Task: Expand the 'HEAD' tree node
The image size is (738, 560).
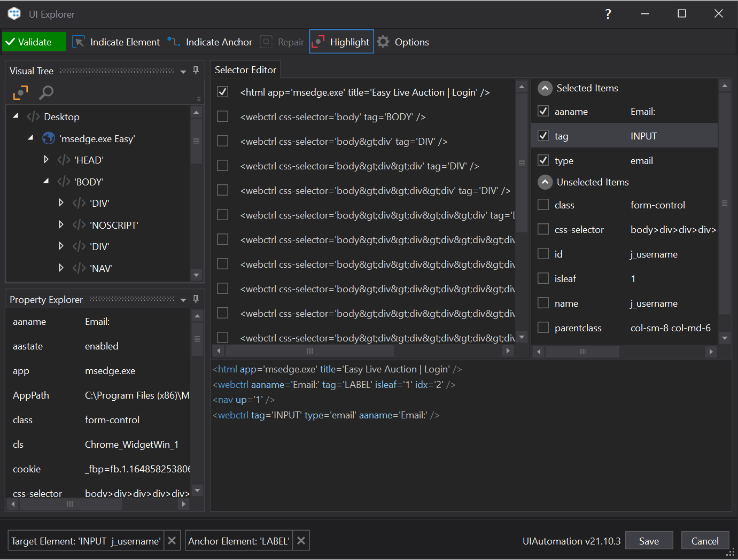Action: [46, 160]
